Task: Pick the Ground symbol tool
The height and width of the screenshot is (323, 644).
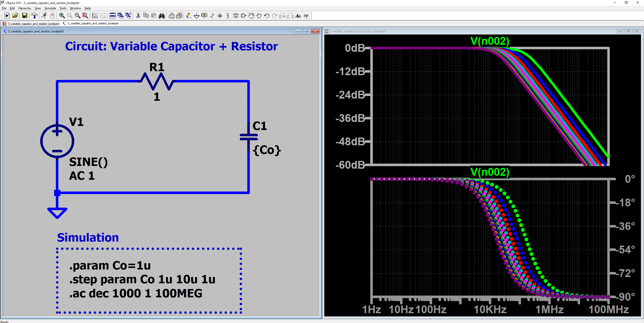Action: (196, 16)
